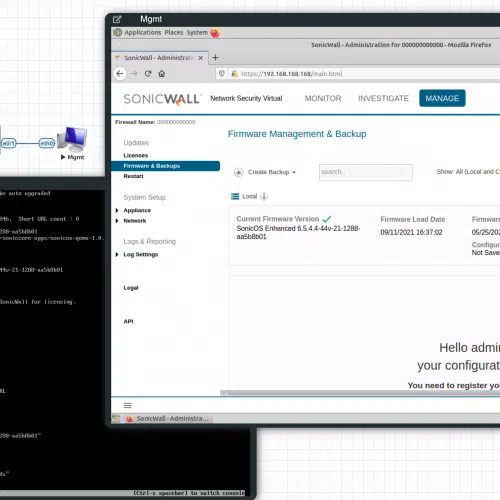Open the Applications menu
500x500 pixels.
142,32
